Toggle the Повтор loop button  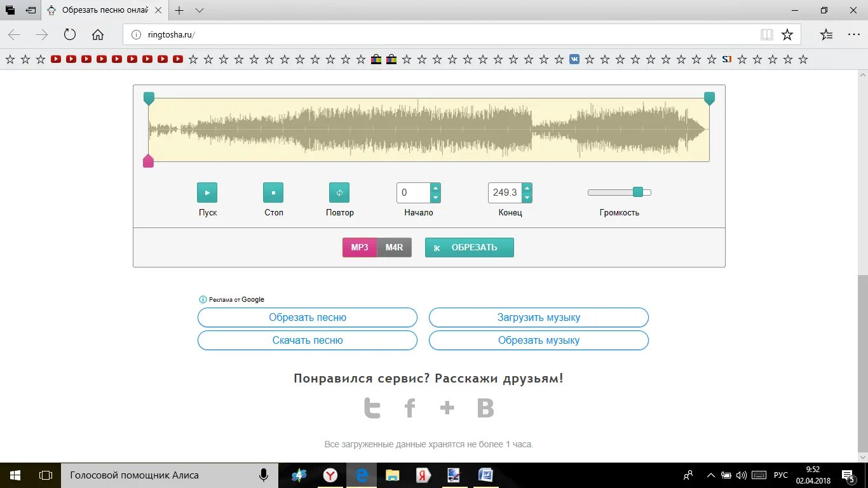point(339,193)
